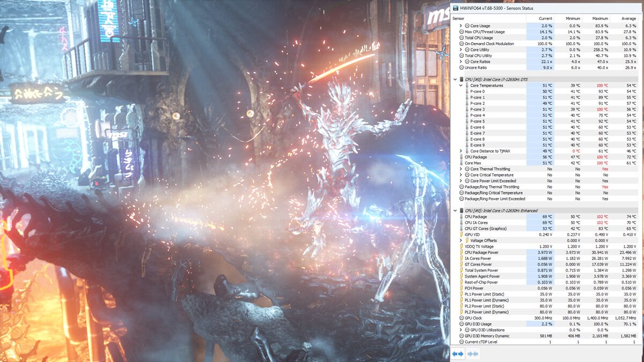Select the E-core 9 row label
The width and height of the screenshot is (644, 362).
point(478,145)
